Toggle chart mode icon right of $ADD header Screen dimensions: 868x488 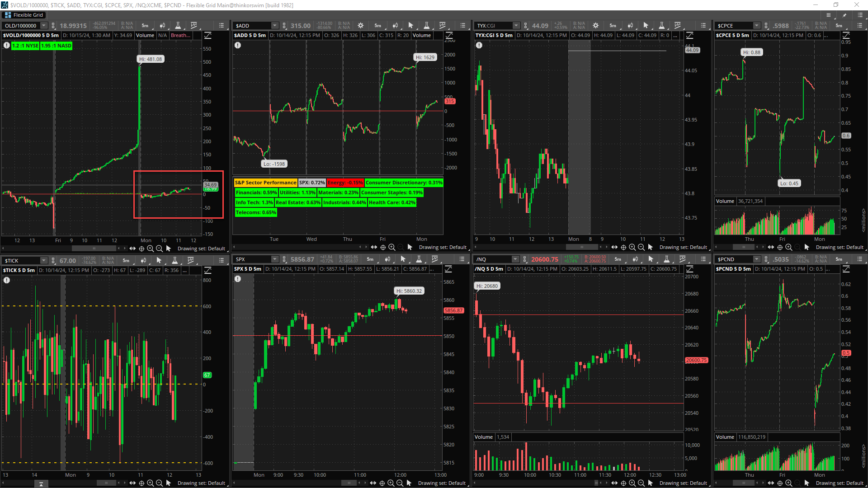coord(449,35)
